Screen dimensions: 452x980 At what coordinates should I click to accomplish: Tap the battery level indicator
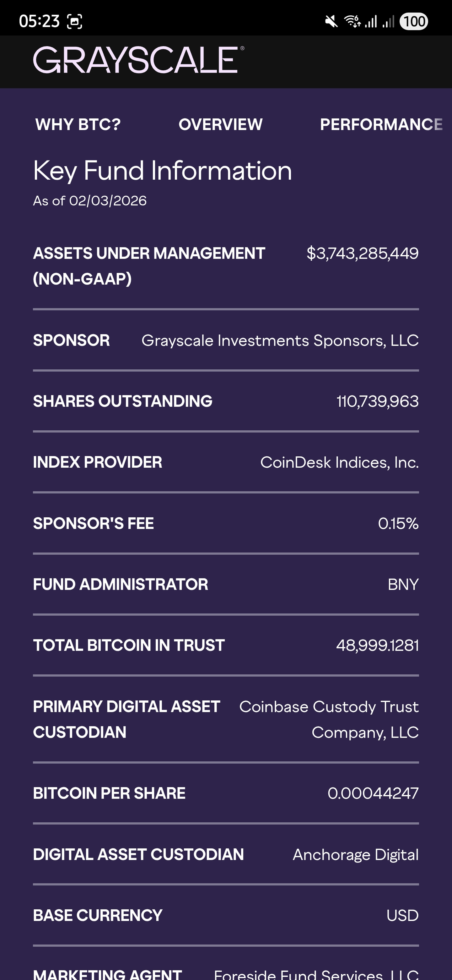tap(414, 21)
